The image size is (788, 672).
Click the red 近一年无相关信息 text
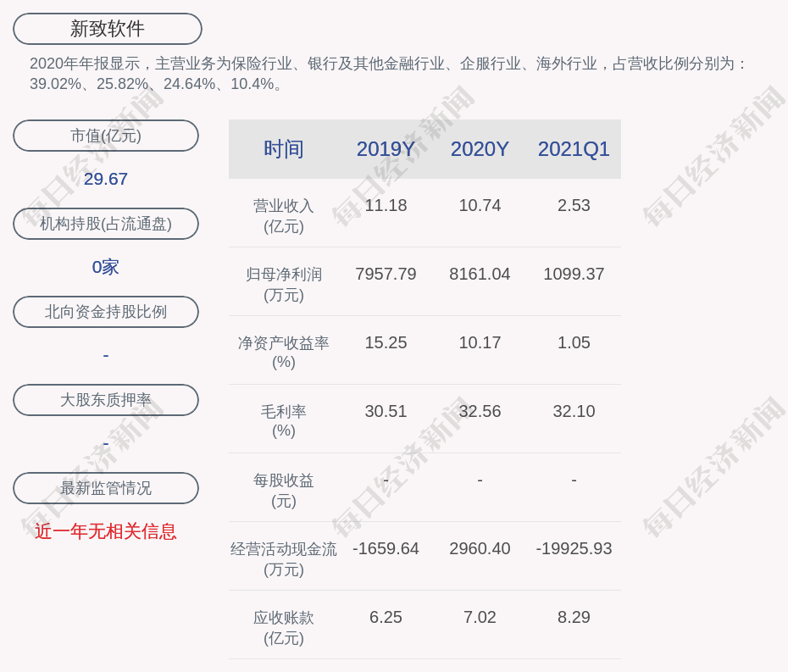click(106, 531)
